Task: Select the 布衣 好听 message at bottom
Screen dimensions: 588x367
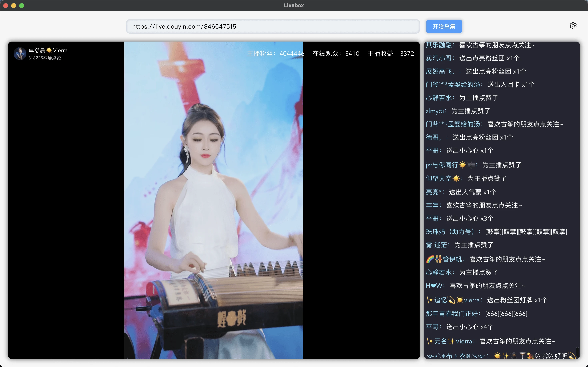Action: [501, 356]
